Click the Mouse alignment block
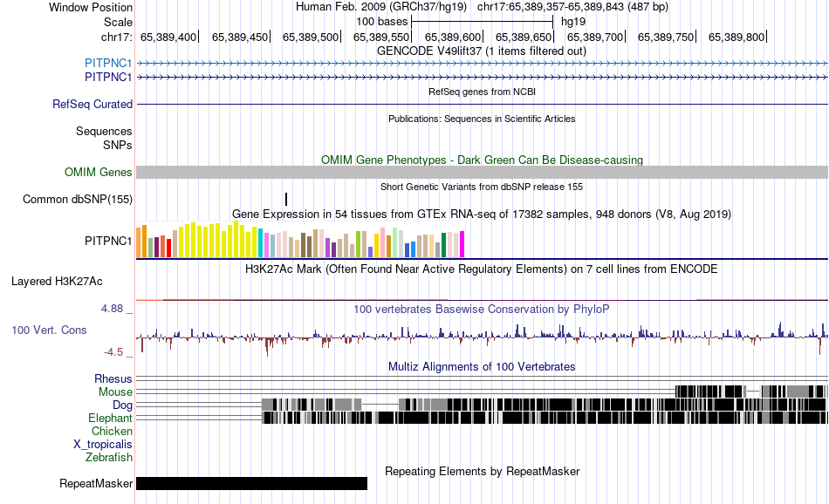This screenshot has width=829, height=504. pos(752,392)
